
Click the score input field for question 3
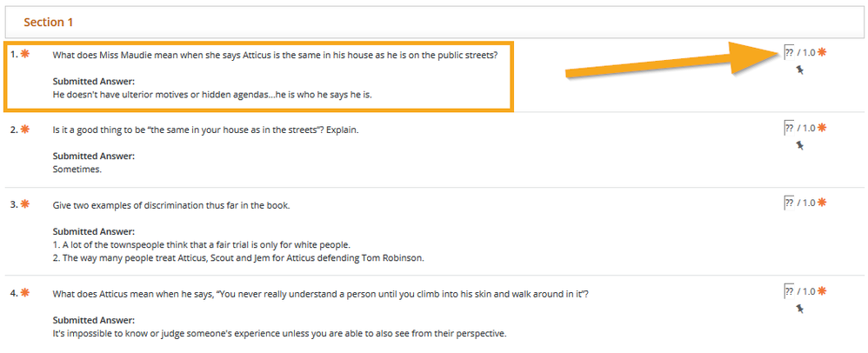[790, 203]
